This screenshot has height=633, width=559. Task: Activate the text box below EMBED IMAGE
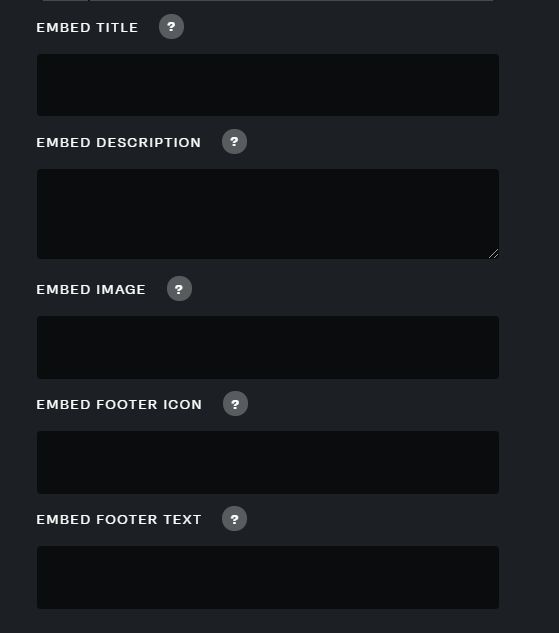tap(268, 348)
